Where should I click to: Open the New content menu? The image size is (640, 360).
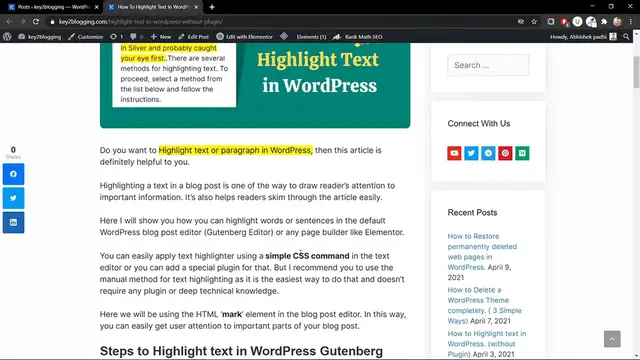coord(161,37)
